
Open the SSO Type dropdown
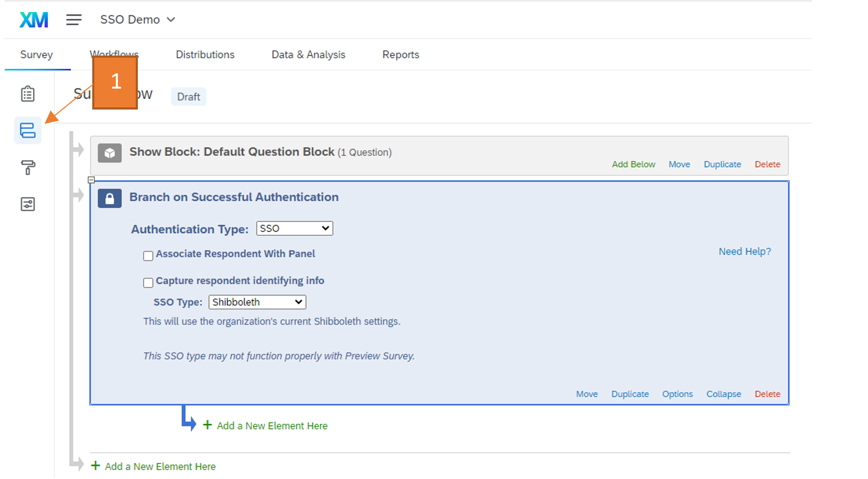pyautogui.click(x=257, y=302)
